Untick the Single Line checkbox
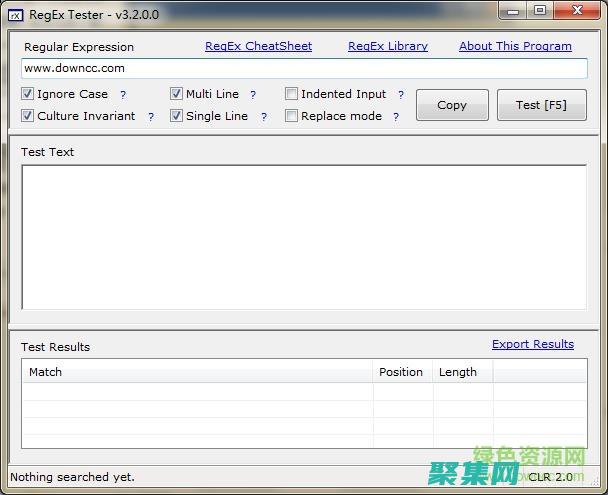The width and height of the screenshot is (608, 495). pos(177,116)
